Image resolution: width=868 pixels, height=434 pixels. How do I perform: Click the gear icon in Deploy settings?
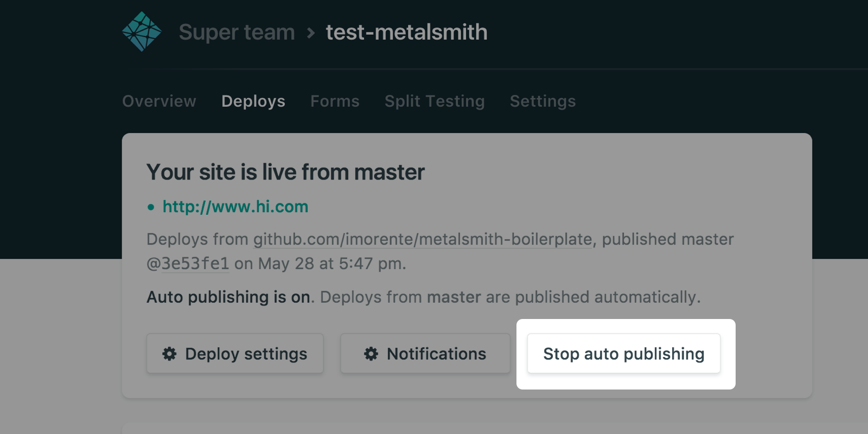point(170,354)
